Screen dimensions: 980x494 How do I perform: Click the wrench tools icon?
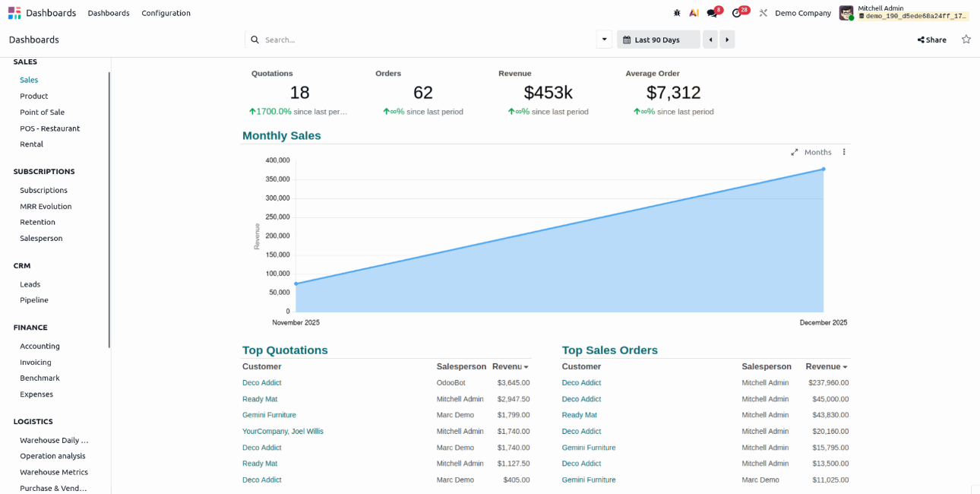click(x=763, y=13)
